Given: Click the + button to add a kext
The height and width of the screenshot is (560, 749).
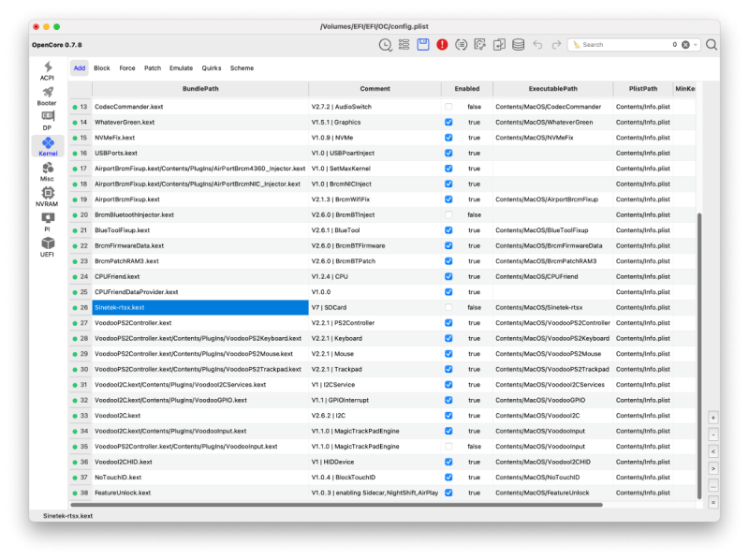Looking at the screenshot, I should (713, 418).
